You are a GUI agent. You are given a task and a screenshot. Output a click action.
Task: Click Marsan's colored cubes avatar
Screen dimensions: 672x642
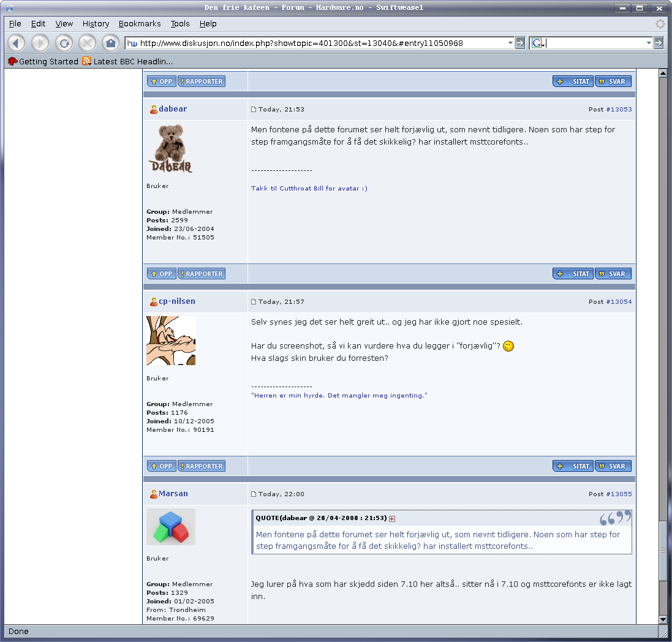[171, 527]
